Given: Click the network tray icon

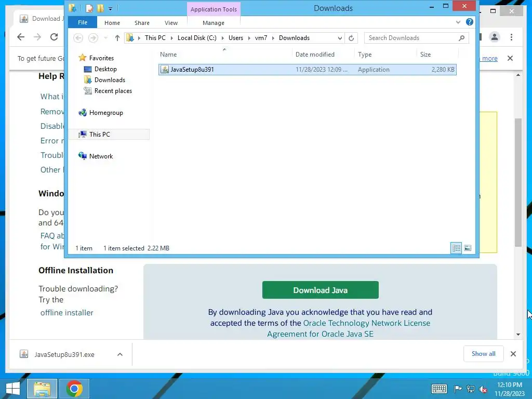Looking at the screenshot, I should [471, 389].
